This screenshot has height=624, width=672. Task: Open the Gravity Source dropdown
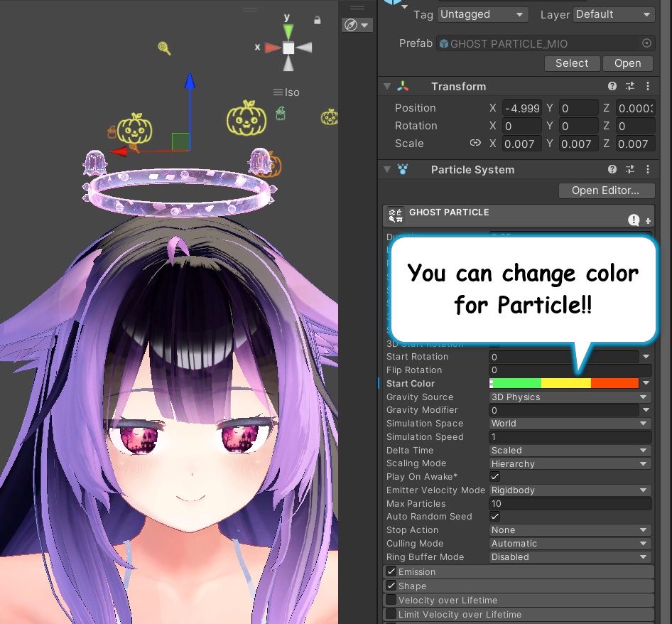tap(570, 397)
